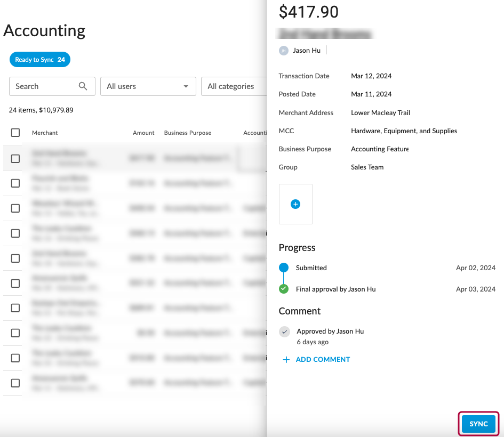Click the $417.90 amount heading

(309, 12)
